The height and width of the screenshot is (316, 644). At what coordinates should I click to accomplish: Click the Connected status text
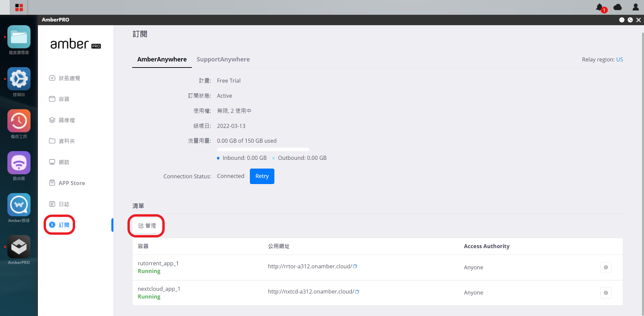(231, 176)
